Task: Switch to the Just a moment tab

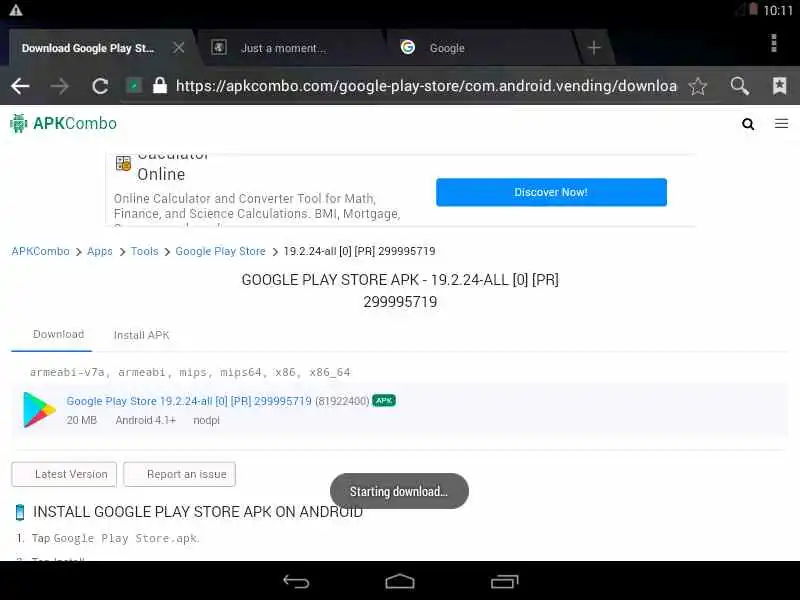Action: coord(291,48)
